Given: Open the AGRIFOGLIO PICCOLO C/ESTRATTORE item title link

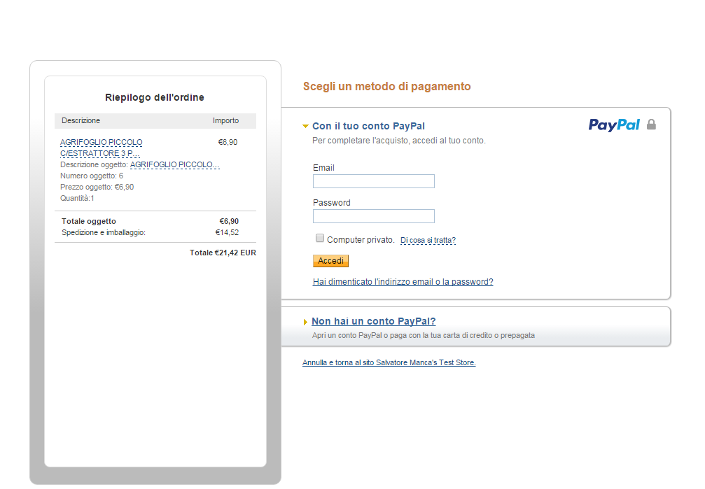Looking at the screenshot, I should (101, 148).
